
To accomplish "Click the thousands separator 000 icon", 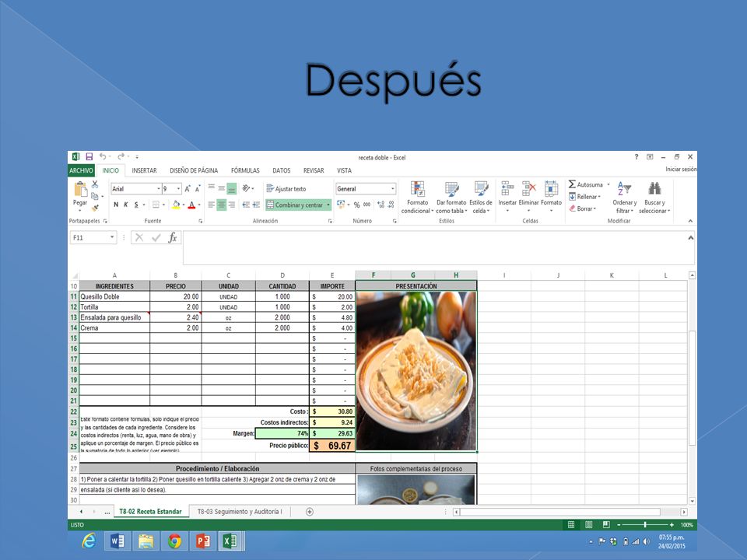I will (366, 205).
